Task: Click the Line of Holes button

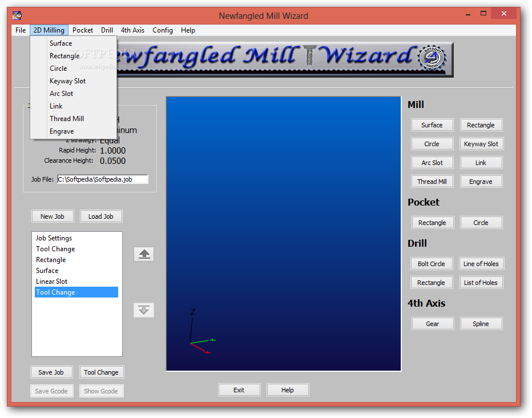Action: pyautogui.click(x=481, y=264)
